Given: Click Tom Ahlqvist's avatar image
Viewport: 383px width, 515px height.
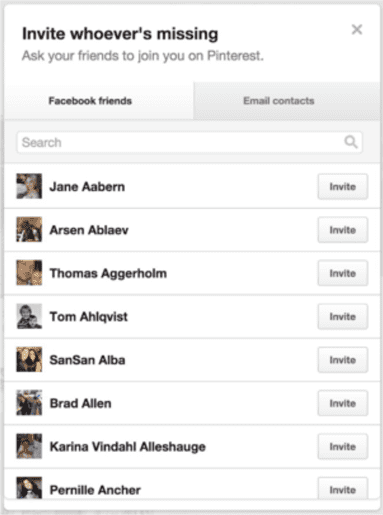Looking at the screenshot, I should tap(29, 316).
